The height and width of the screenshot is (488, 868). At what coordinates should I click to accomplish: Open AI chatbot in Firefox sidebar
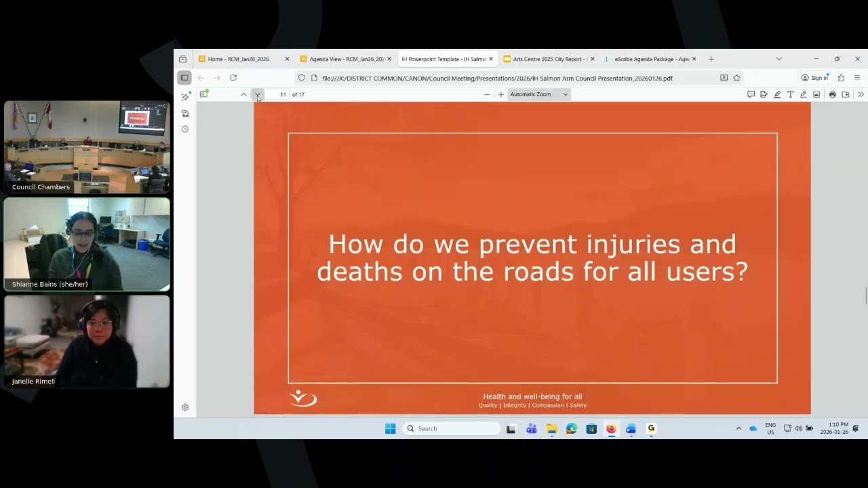[185, 97]
